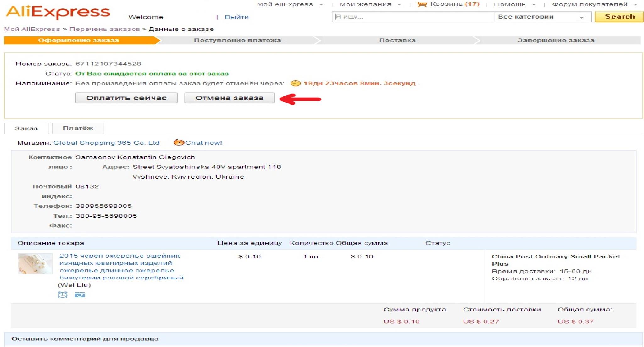Viewport: 644px width, 347px height.
Task: Click the Обработка заказа 12 дн text
Action: coord(540,278)
